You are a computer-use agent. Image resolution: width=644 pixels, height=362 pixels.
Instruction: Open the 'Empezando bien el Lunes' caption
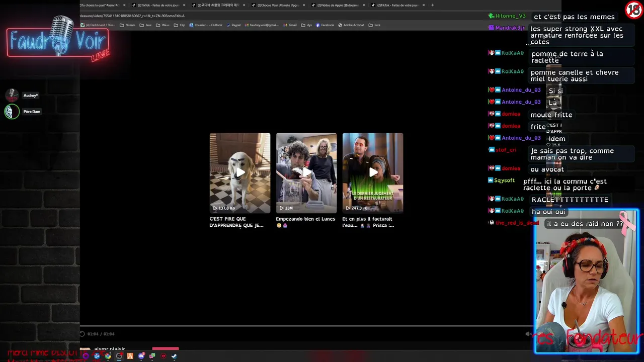coord(305,222)
